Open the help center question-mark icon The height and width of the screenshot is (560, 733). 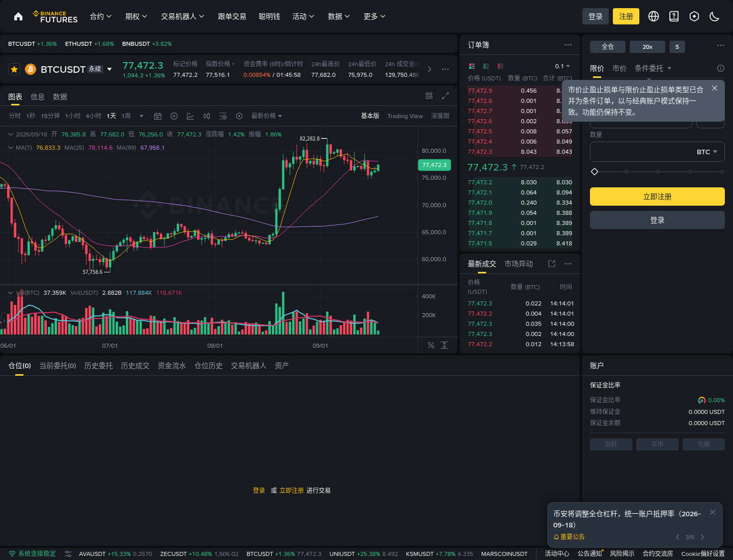coord(674,16)
